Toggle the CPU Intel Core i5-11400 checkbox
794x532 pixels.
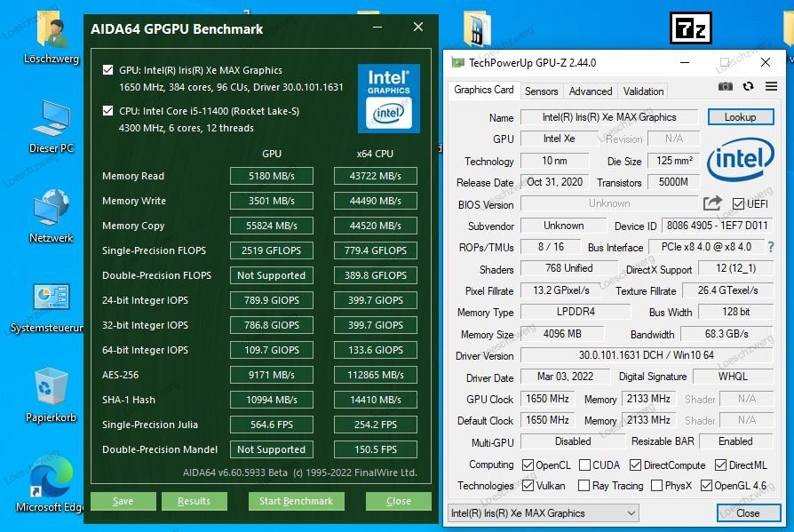[107, 110]
